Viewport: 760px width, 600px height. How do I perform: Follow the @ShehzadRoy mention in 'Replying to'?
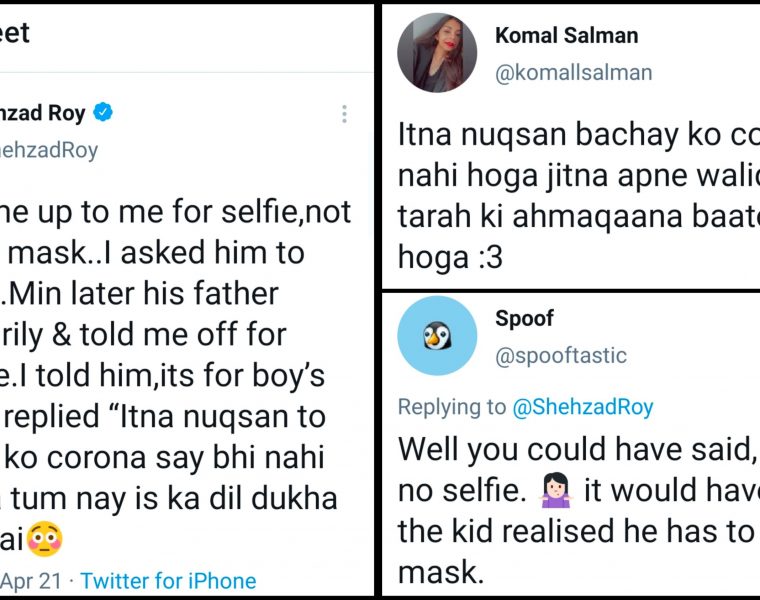point(582,406)
